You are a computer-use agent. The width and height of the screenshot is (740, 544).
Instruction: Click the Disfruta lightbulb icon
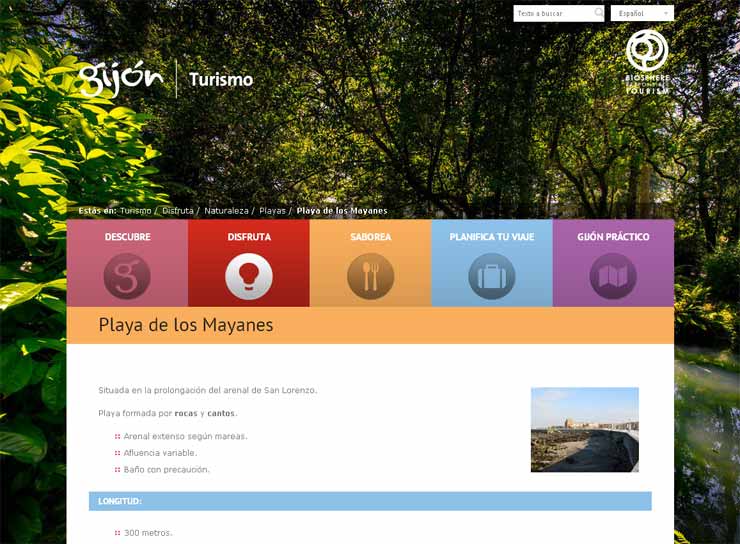tap(249, 276)
